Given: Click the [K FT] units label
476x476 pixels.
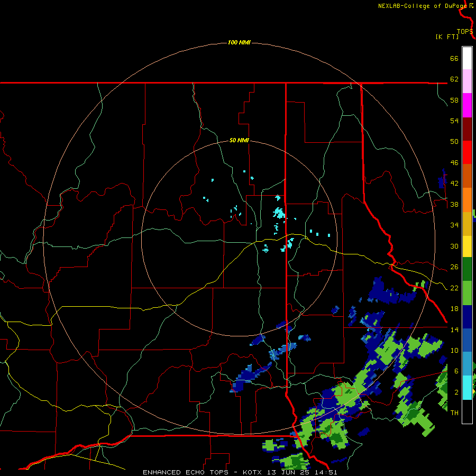Looking at the screenshot, I should 447,36.
